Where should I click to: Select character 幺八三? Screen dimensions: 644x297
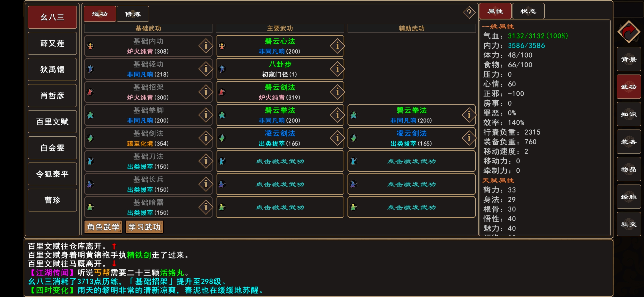click(52, 17)
